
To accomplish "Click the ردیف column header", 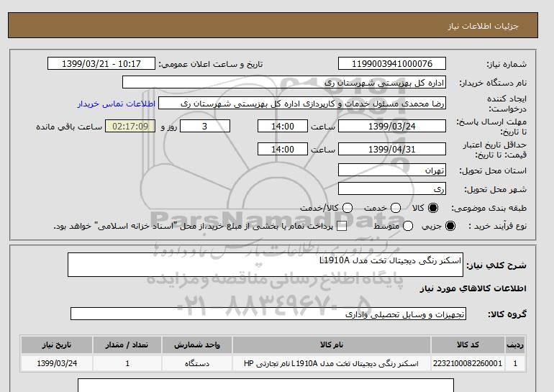I will pyautogui.click(x=515, y=345).
